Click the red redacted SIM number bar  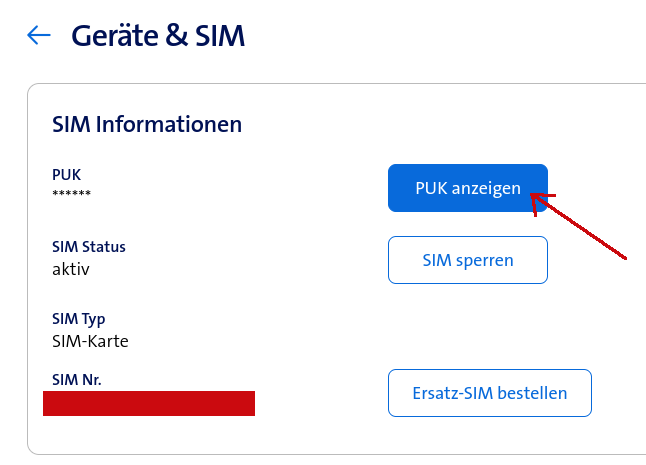[149, 403]
